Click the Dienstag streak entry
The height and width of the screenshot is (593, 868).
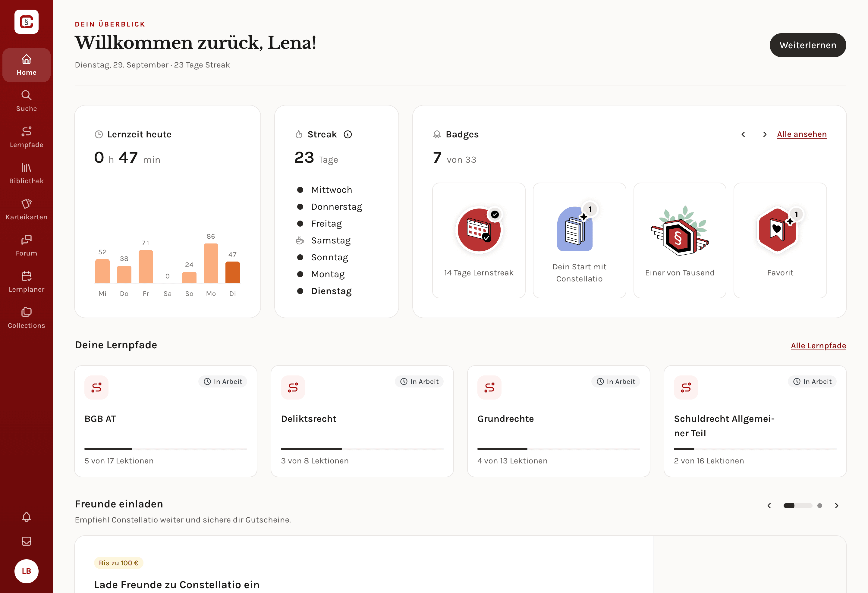(324, 291)
